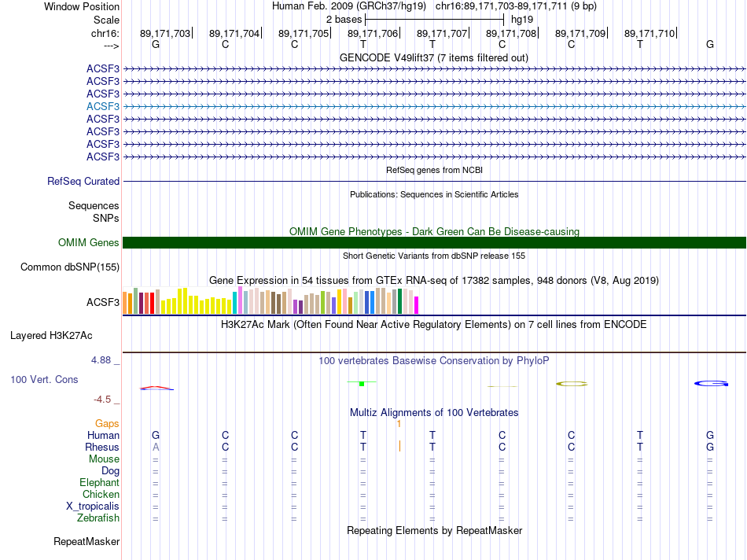
Task: Select the OMIM Genes track label
Action: click(x=89, y=243)
